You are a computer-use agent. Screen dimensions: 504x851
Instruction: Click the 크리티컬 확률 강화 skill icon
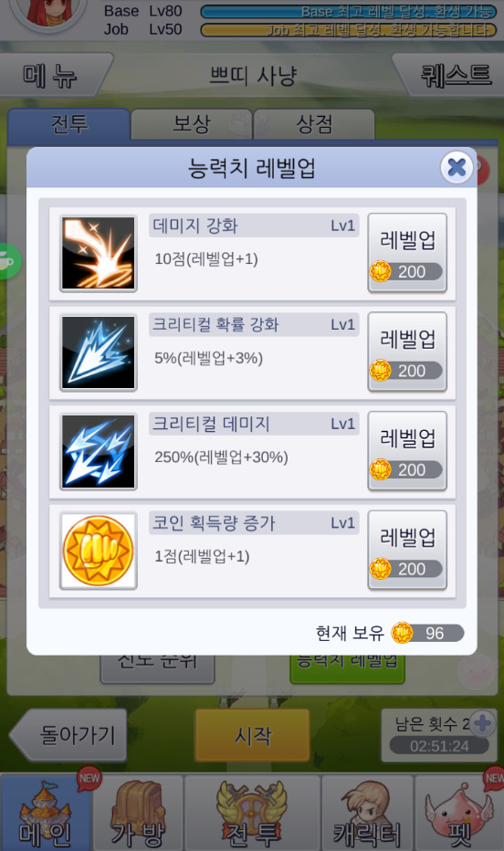pyautogui.click(x=99, y=352)
